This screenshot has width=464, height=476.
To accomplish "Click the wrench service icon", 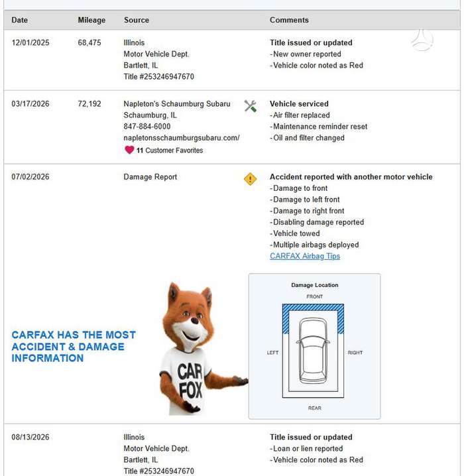I will coord(251,106).
